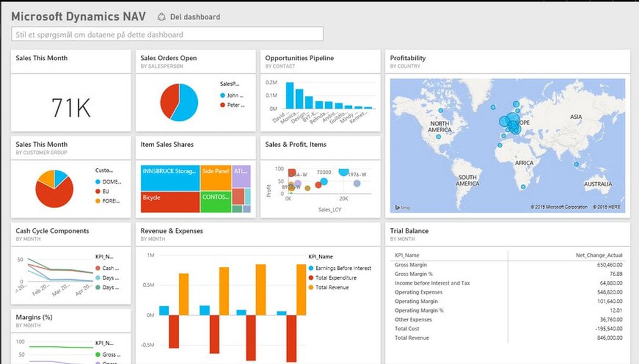The width and height of the screenshot is (639, 364).
Task: Click the Sales_LCY axis label
Action: pyautogui.click(x=330, y=209)
